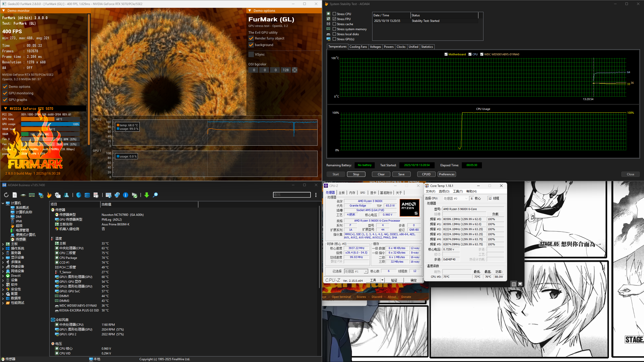Enable the Stress CPU checkbox

tap(334, 14)
